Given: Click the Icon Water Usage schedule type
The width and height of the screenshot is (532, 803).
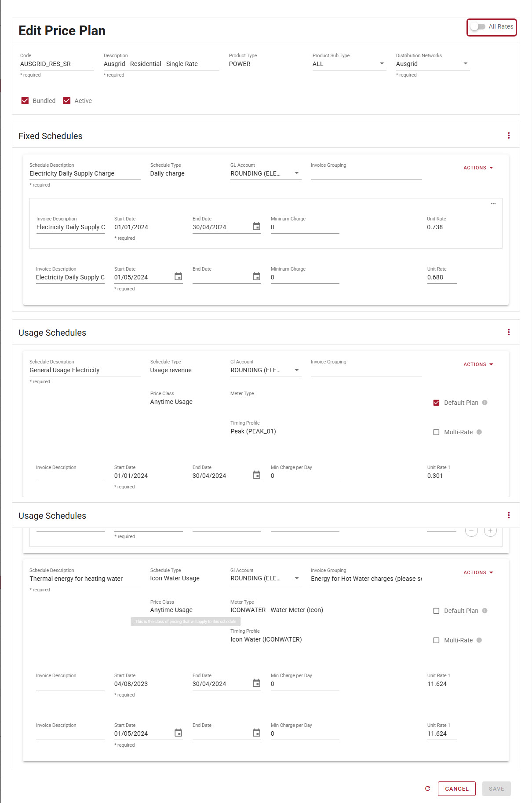Looking at the screenshot, I should [175, 578].
